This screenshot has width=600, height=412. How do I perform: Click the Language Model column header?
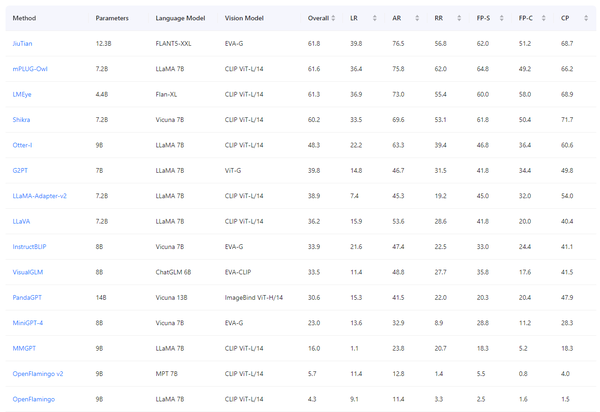click(x=178, y=19)
